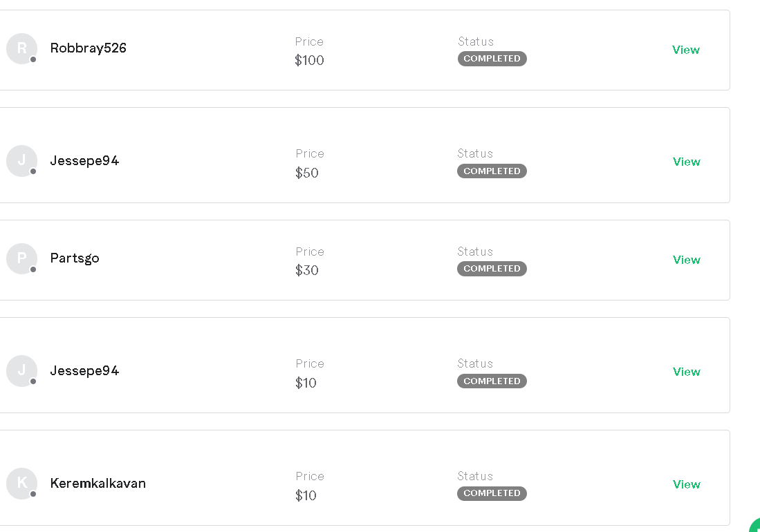Click the Keremkalkavan username
The width and height of the screenshot is (760, 532).
[98, 483]
